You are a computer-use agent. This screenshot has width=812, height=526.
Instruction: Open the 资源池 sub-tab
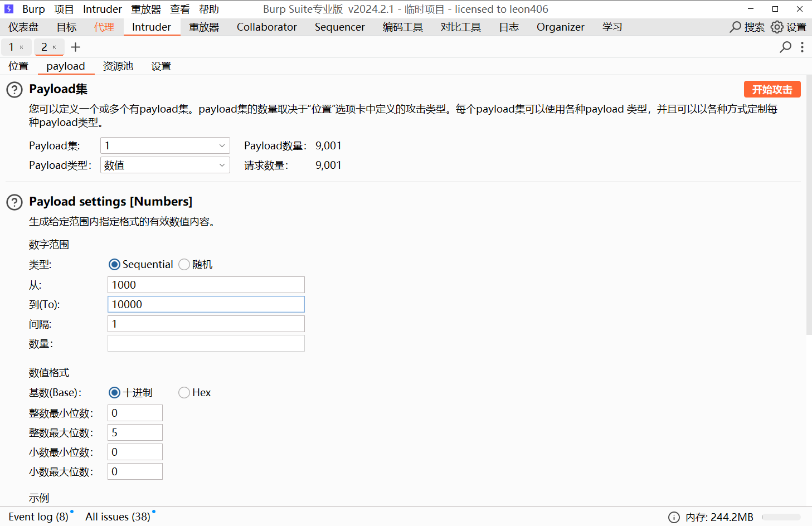118,66
